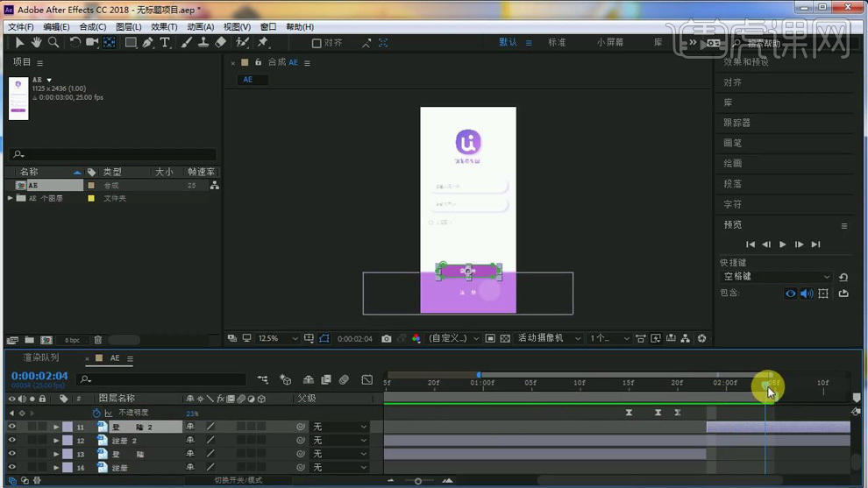Select the Clone Stamp tool
868x488 pixels.
point(203,42)
